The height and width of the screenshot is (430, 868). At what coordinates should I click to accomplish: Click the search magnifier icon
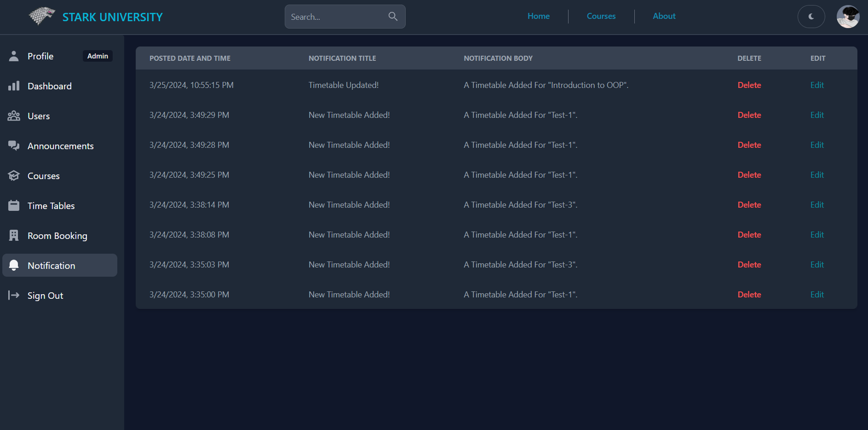tap(393, 16)
